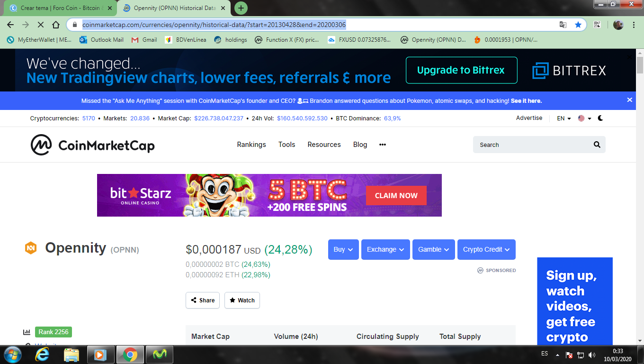Switch to Chrome in the taskbar
644x364 pixels.
pyautogui.click(x=130, y=354)
